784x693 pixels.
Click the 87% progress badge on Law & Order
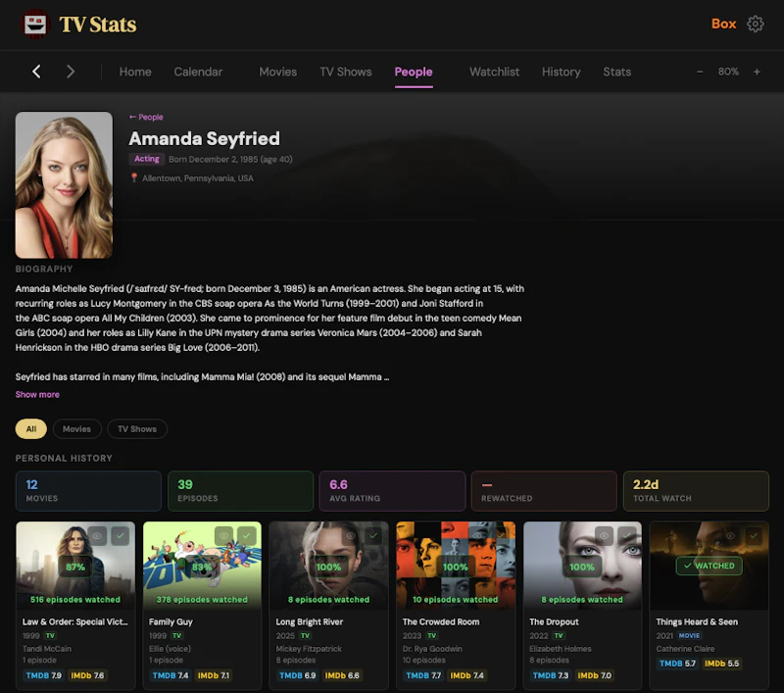coord(75,567)
